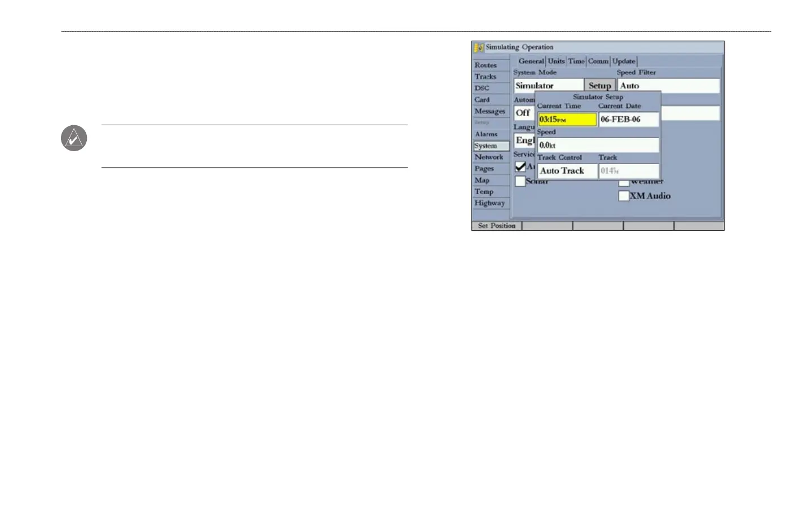
Task: Open the Language field showing Engl
Action: click(x=524, y=140)
